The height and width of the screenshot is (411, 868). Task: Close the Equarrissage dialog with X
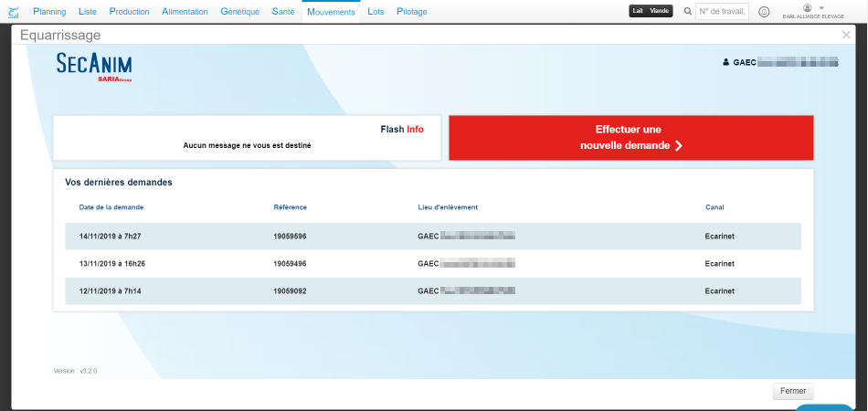(846, 35)
